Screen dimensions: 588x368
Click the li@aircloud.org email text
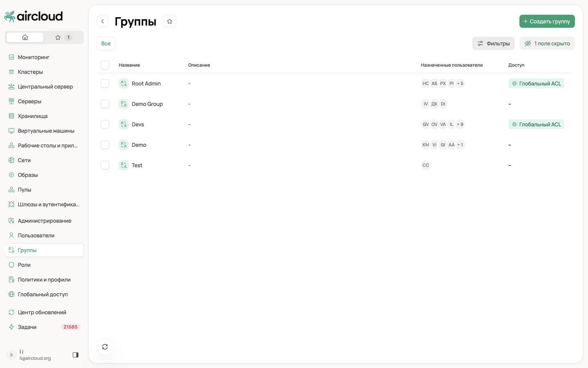[x=35, y=358]
